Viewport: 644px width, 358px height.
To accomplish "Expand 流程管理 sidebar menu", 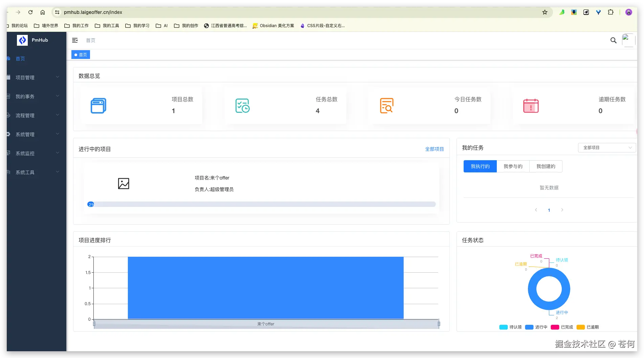I will 37,115.
